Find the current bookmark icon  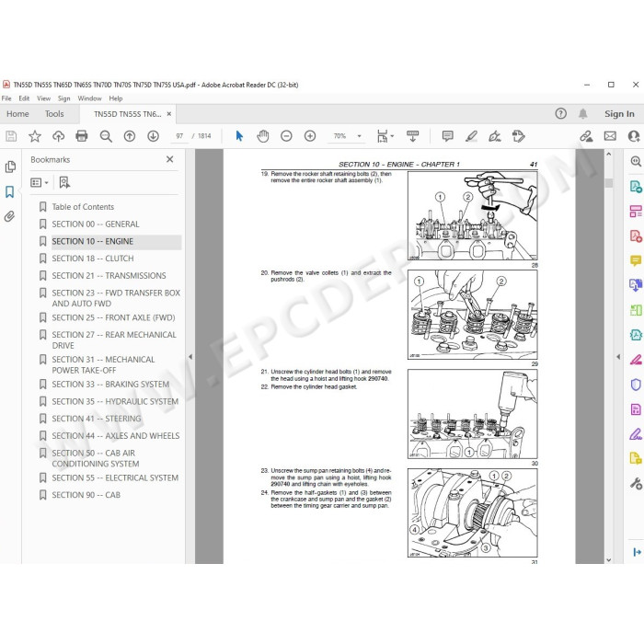(x=64, y=182)
